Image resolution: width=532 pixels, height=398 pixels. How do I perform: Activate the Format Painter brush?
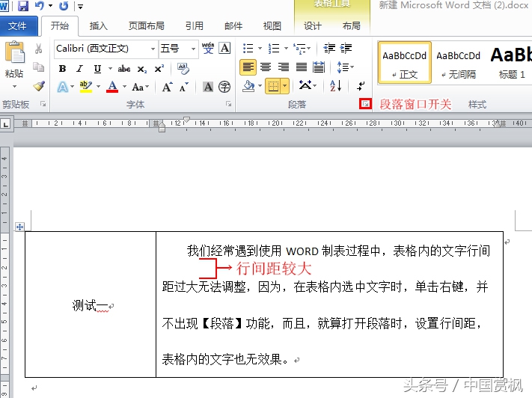point(39,86)
